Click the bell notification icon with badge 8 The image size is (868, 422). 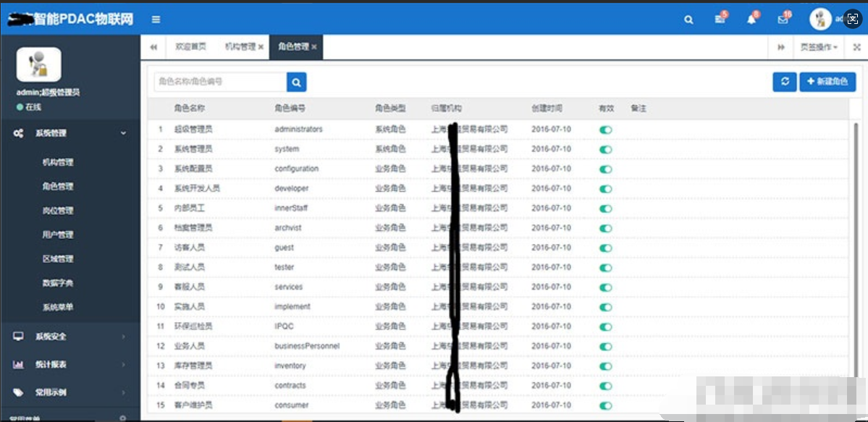coord(751,18)
